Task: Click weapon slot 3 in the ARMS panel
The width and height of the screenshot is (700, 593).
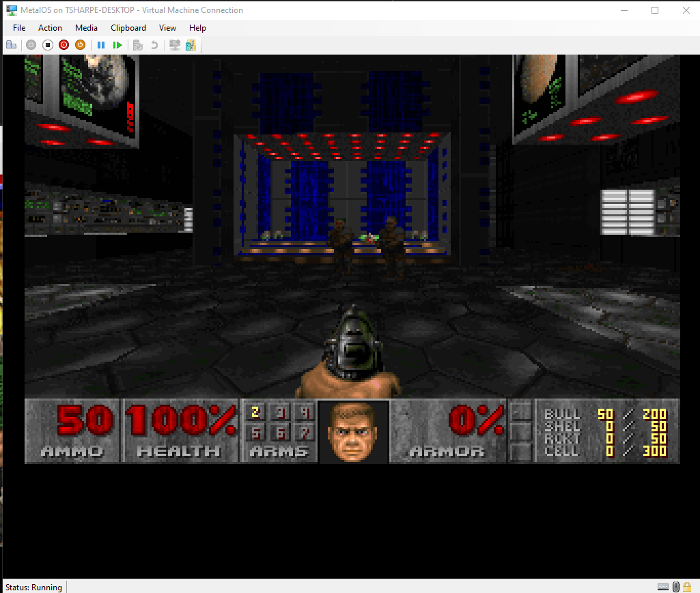Action: [x=281, y=412]
